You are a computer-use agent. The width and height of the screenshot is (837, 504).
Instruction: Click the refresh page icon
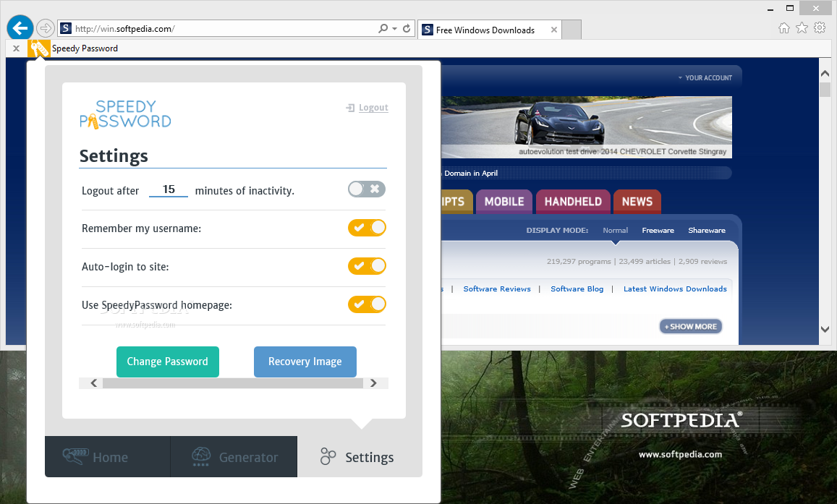[407, 28]
